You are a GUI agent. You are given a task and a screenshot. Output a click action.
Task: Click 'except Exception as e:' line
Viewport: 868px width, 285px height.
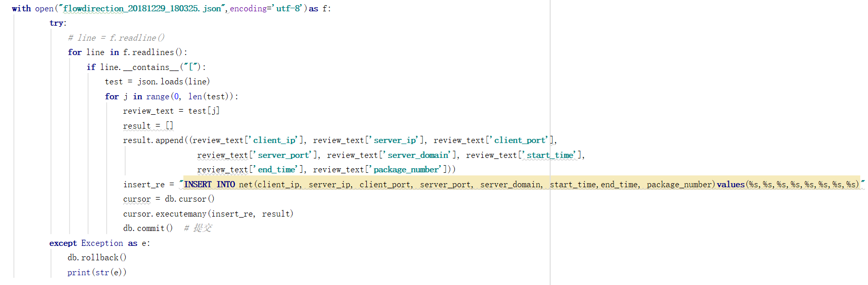[100, 243]
